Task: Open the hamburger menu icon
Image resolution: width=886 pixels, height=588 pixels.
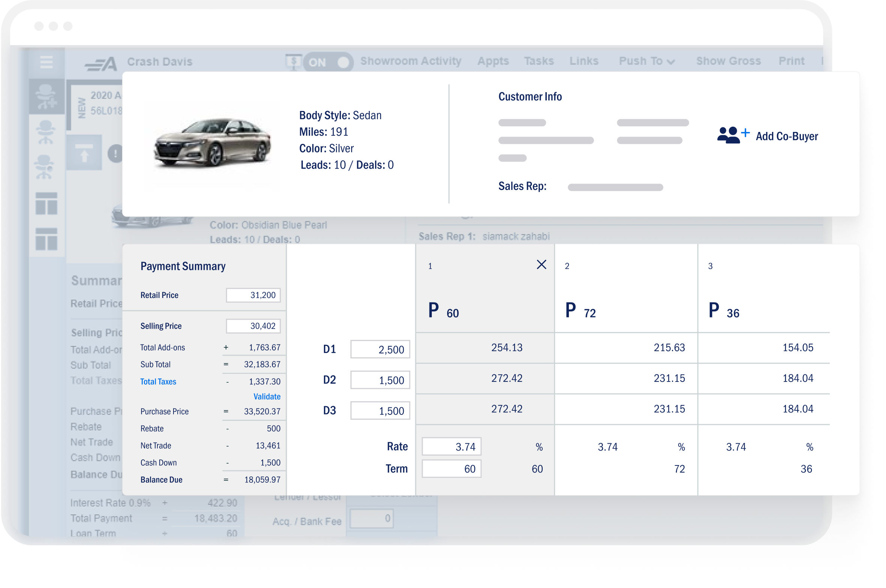Action: click(x=46, y=62)
